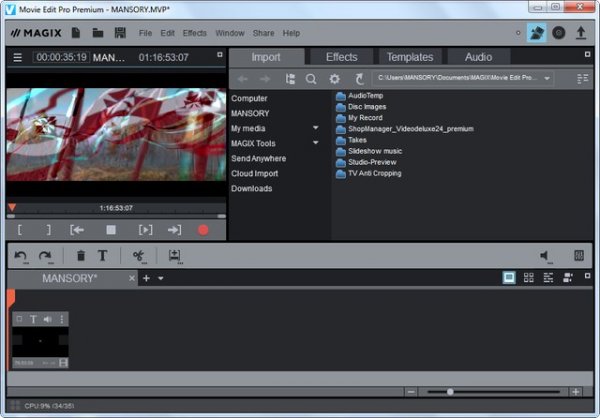
Task: Open the Title editor T icon
Action: [102, 256]
